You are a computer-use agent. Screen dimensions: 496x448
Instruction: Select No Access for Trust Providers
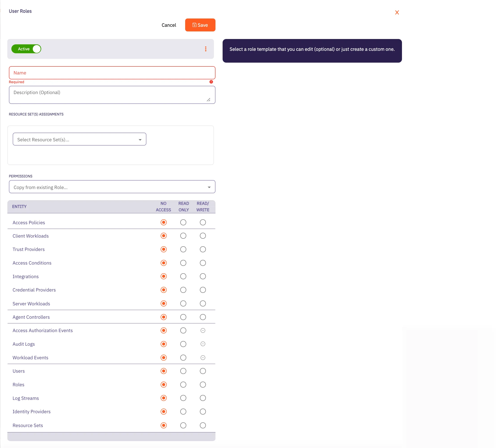(163, 249)
